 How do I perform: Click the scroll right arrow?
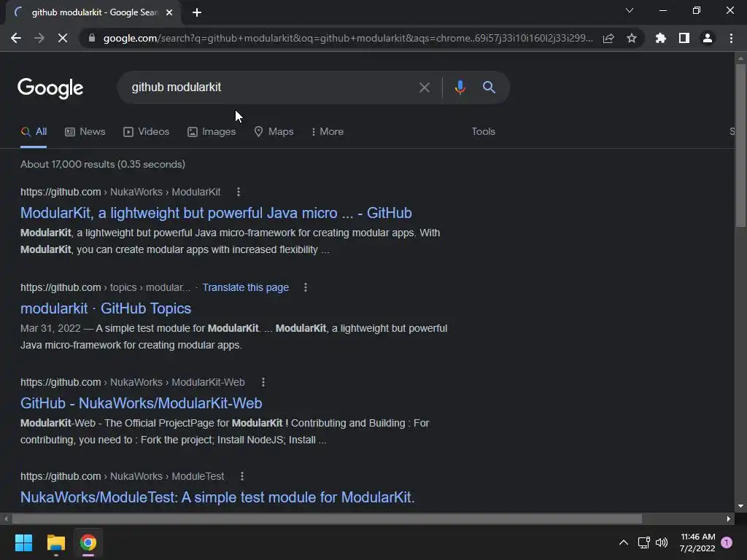coord(729,518)
